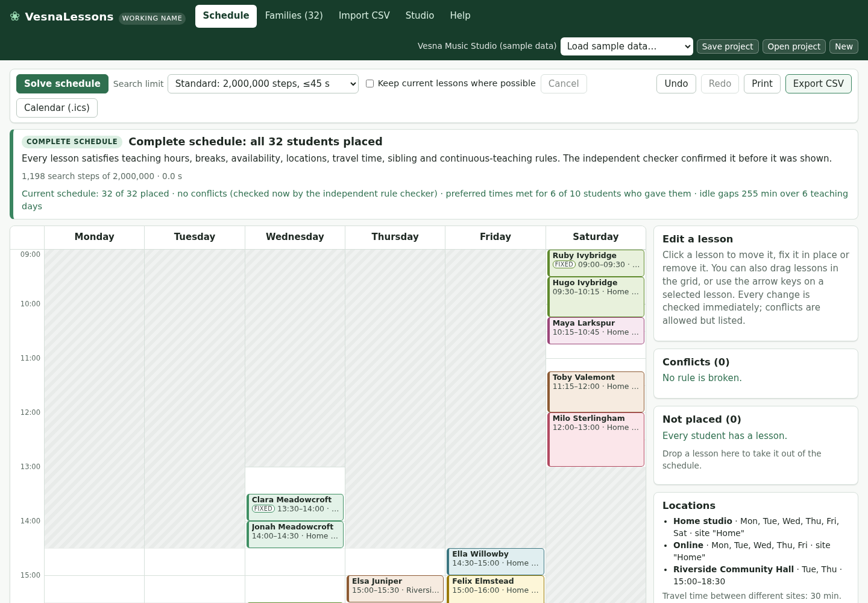Download the Calendar (.ics) file
The height and width of the screenshot is (603, 868).
point(57,108)
